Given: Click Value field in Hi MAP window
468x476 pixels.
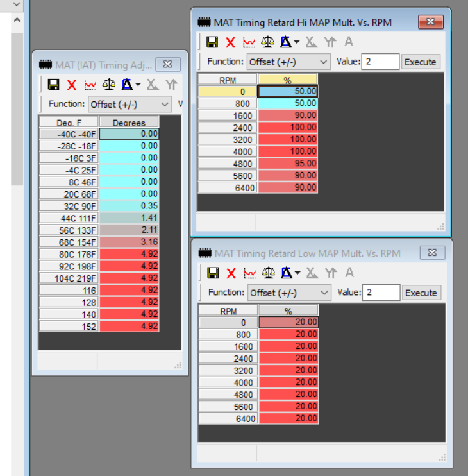Looking at the screenshot, I should click(381, 62).
